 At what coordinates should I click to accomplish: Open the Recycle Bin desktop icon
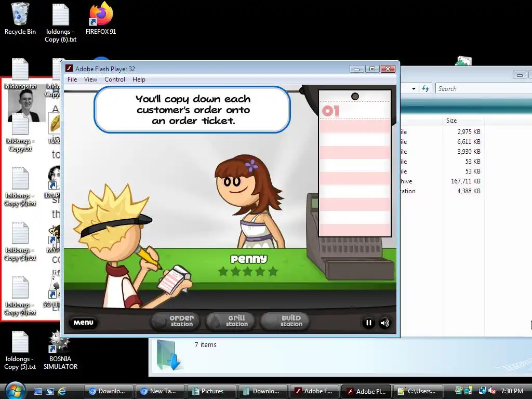click(20, 19)
